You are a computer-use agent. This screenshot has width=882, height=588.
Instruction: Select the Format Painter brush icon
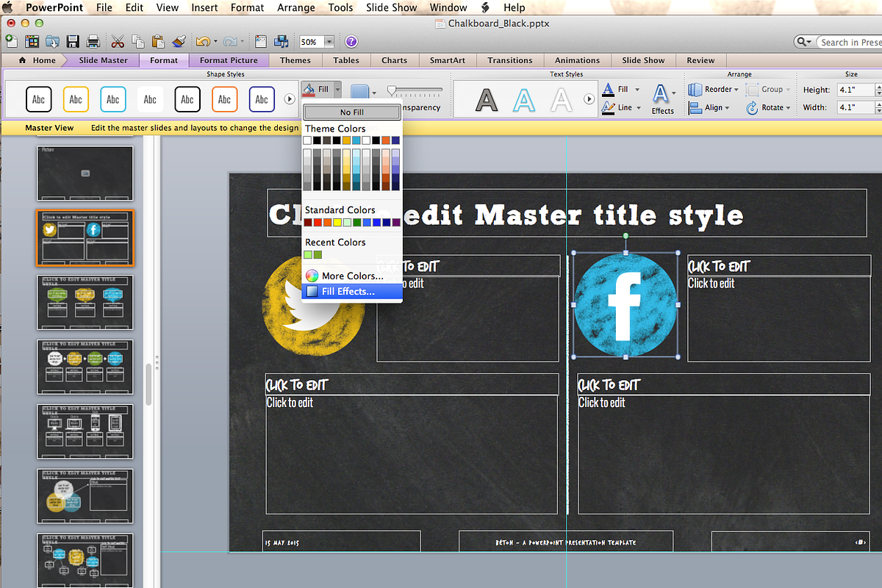(180, 42)
